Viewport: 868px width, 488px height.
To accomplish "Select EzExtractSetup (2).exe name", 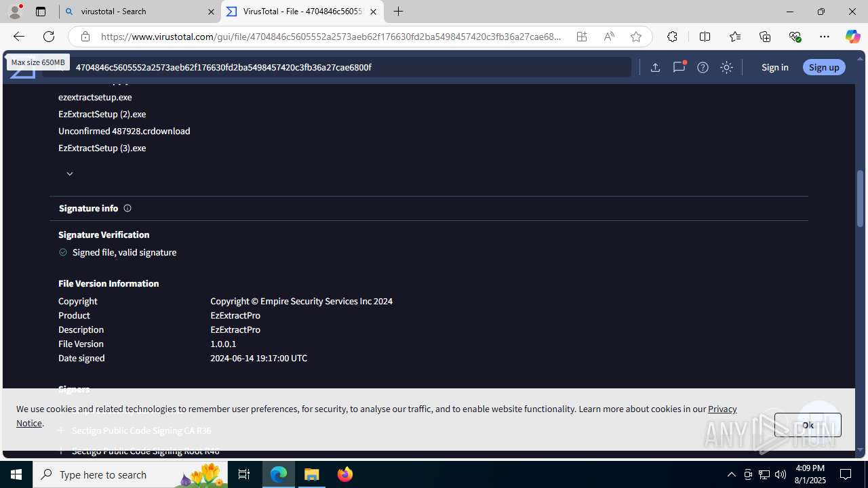I will 102,114.
